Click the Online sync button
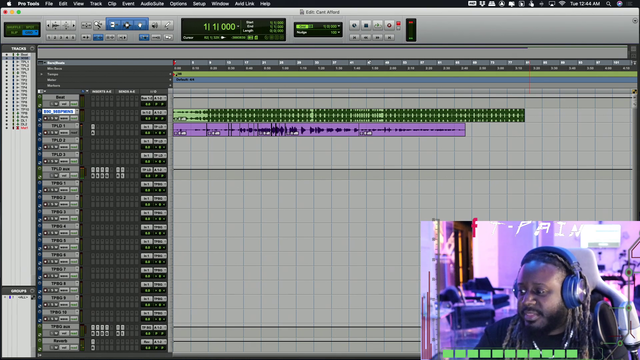The width and height of the screenshot is (640, 360). click(x=354, y=25)
